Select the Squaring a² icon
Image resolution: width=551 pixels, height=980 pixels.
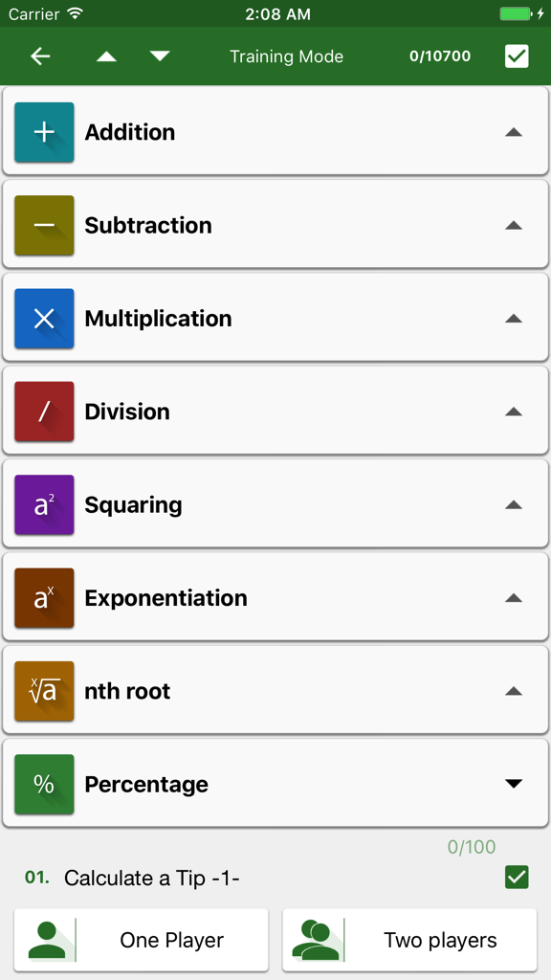click(44, 504)
